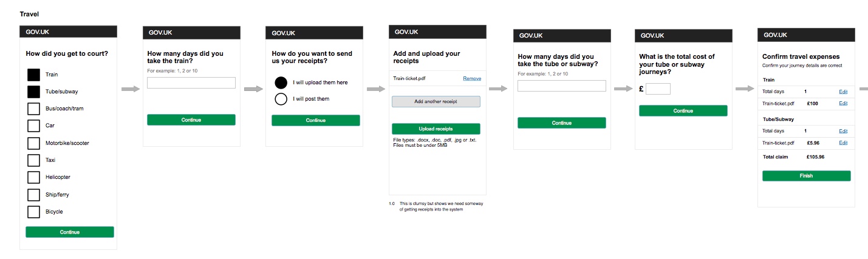This screenshot has height=259, width=868.
Task: Enable the Motorbike/scooter option
Action: point(33,144)
